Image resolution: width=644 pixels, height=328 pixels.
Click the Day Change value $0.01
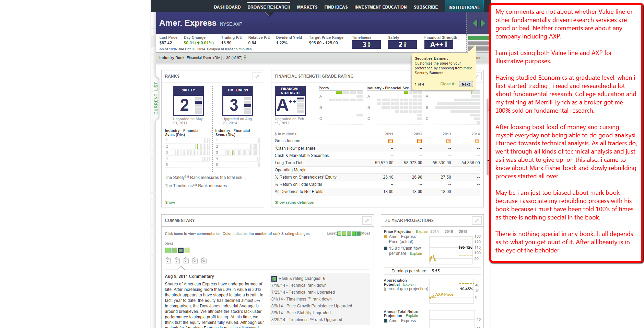click(x=189, y=43)
